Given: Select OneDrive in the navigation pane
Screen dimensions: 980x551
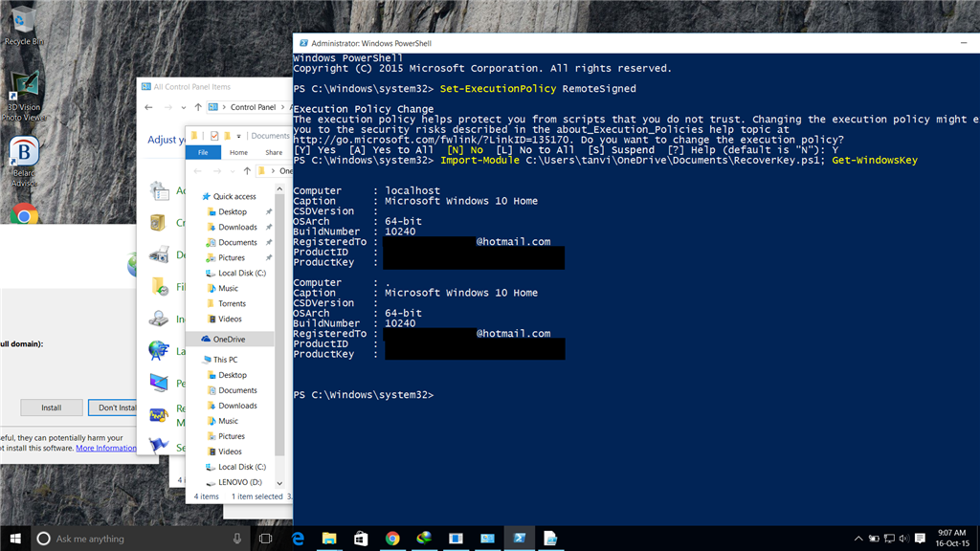Looking at the screenshot, I should (x=229, y=340).
